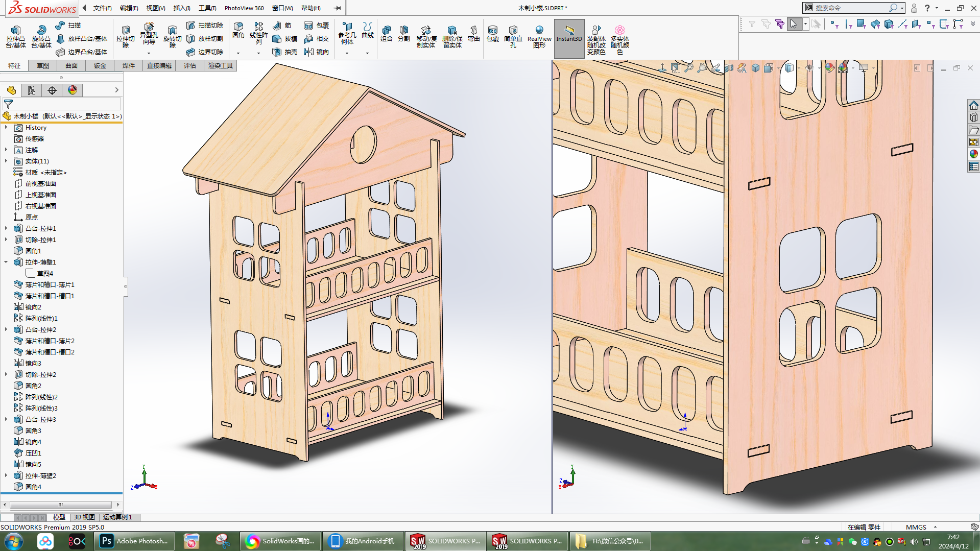Toggle the filter vertices selection filter
980x551 pixels.
tap(834, 24)
